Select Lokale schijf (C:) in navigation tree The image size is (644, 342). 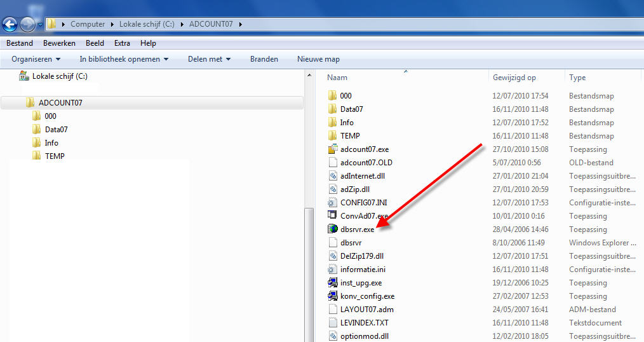[x=60, y=76]
